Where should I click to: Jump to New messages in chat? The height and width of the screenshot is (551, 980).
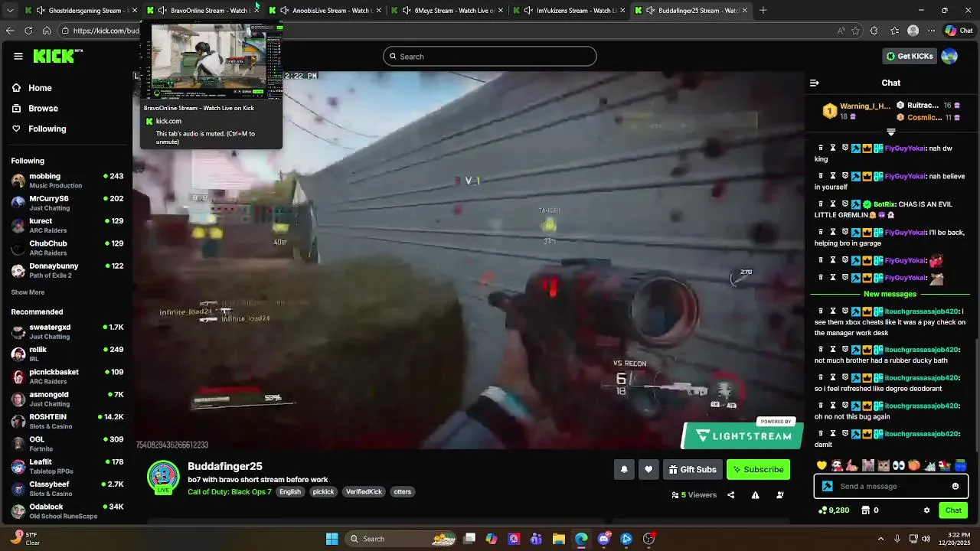point(890,294)
